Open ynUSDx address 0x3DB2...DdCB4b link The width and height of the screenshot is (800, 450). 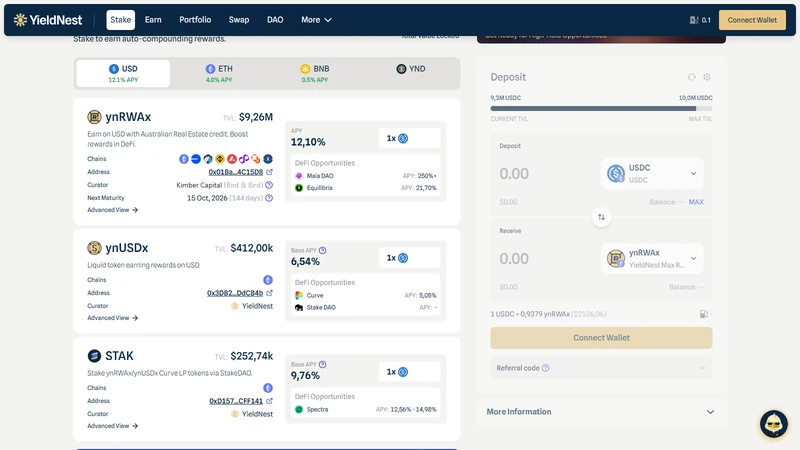[x=235, y=293]
